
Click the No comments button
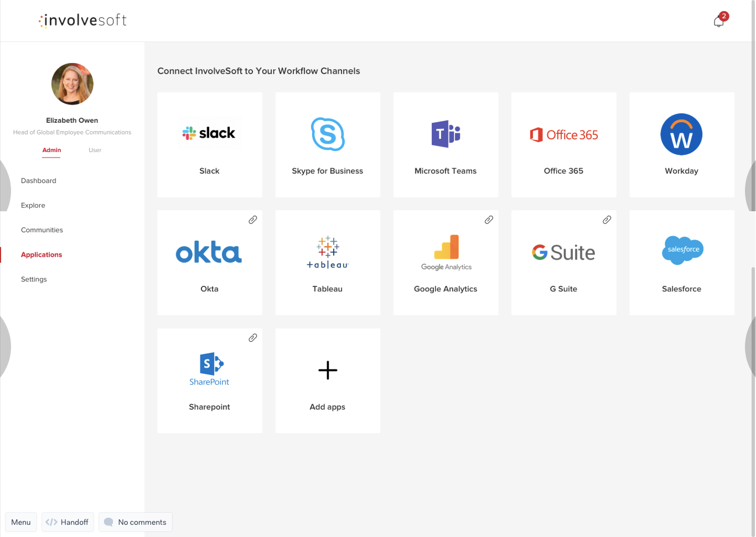coord(136,522)
